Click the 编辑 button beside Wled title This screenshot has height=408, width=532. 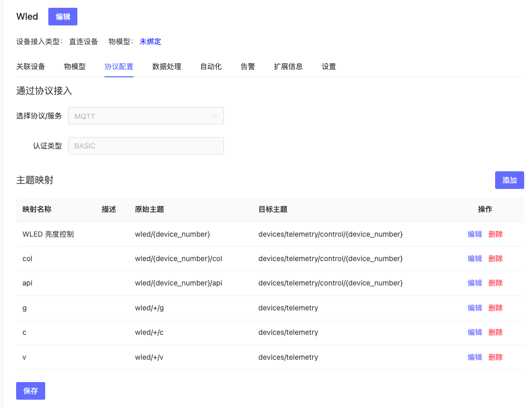point(62,17)
